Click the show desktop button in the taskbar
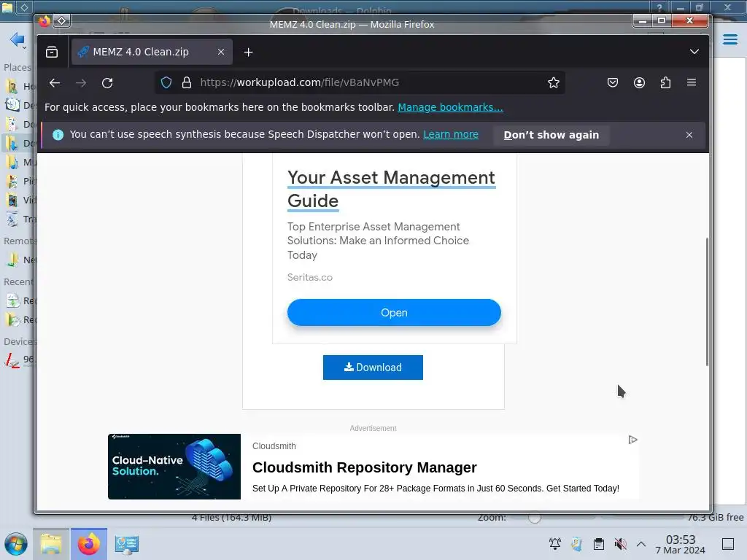 coord(728,544)
